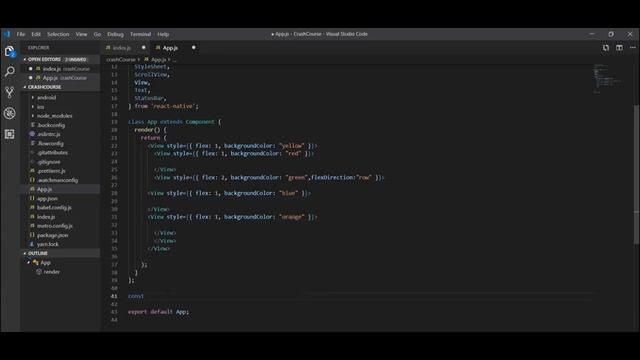This screenshot has height=360, width=640.
Task: Select App.js in the explorer file tree
Action: tap(60, 189)
